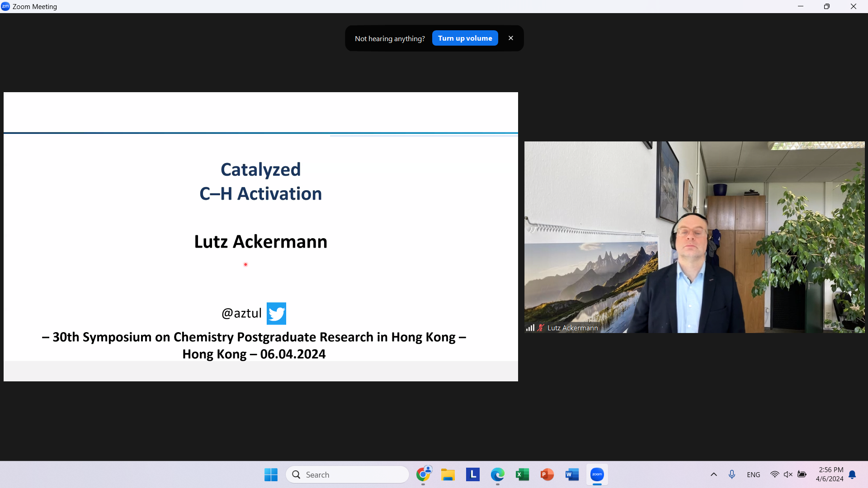Open Excel from the taskbar

[x=523, y=474]
